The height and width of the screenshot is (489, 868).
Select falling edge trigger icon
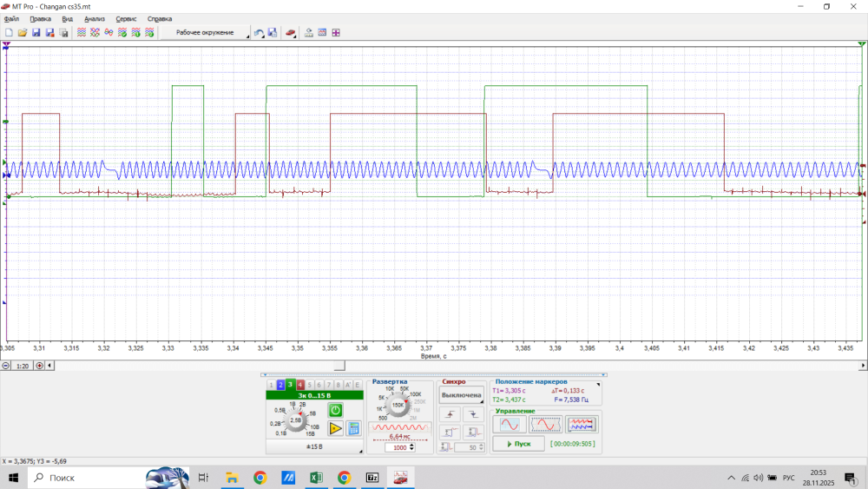tap(472, 415)
